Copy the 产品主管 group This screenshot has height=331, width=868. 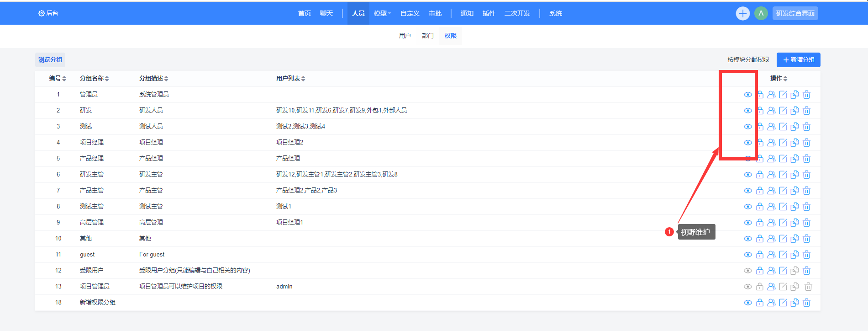(x=795, y=191)
